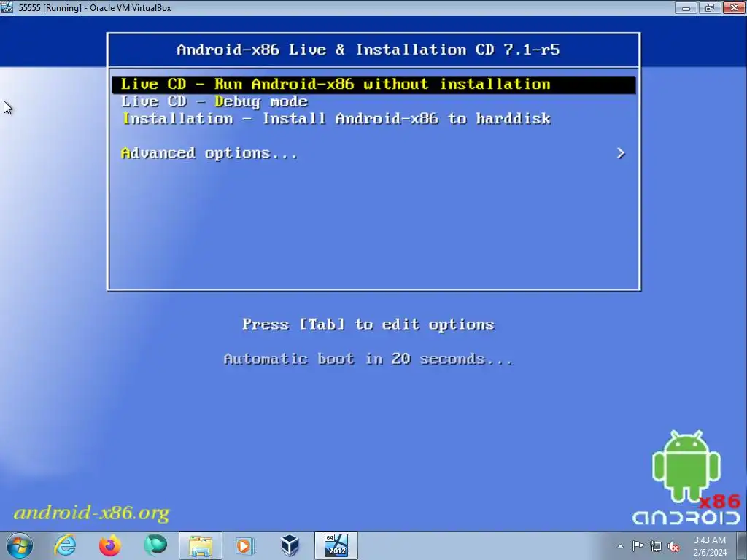Open the media player taskbar icon
Viewport: 747px width, 560px height.
[245, 545]
